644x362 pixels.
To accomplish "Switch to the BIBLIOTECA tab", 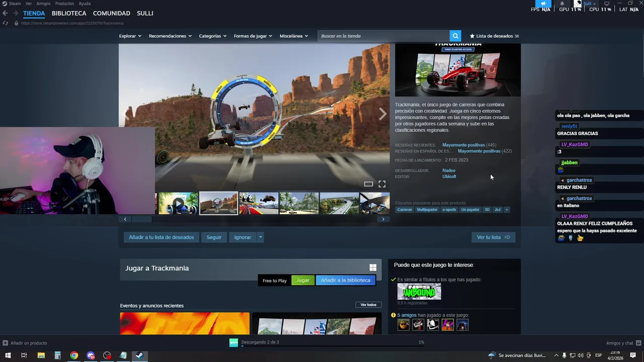I will pyautogui.click(x=69, y=13).
